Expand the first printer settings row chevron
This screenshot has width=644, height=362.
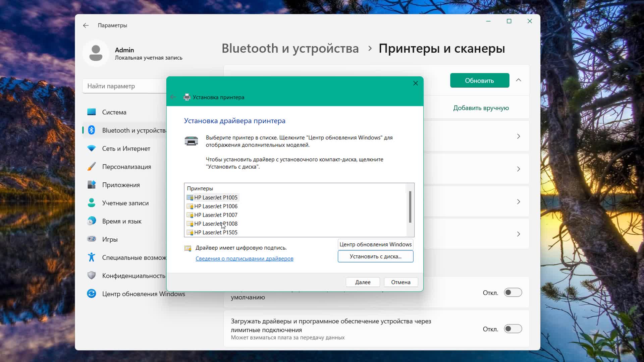coord(519,136)
